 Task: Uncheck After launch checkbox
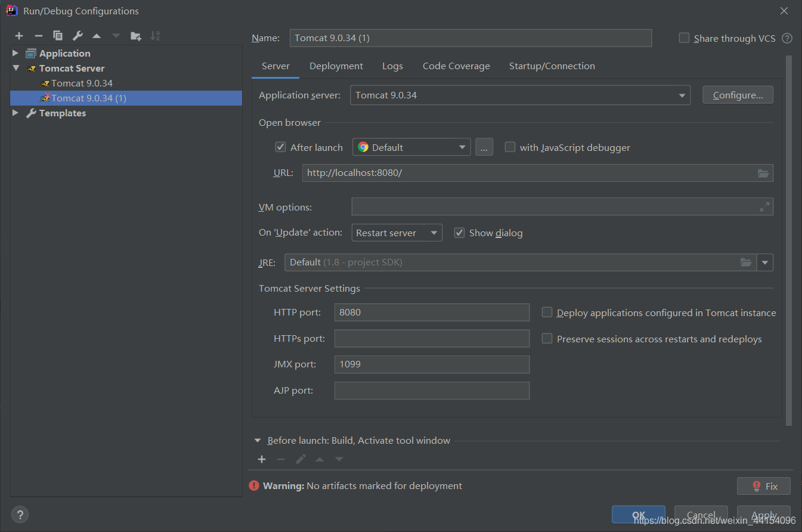coord(280,147)
